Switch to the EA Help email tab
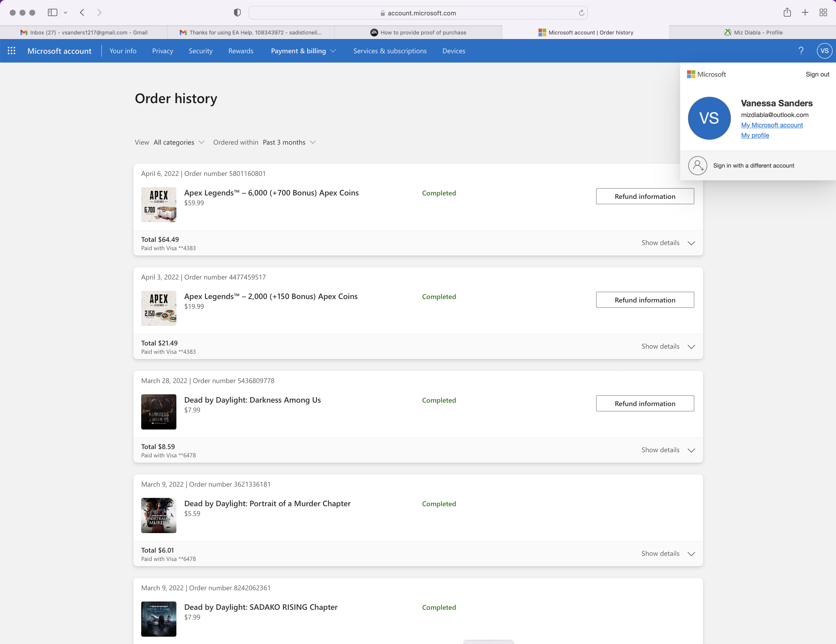The image size is (836, 644). [x=251, y=32]
